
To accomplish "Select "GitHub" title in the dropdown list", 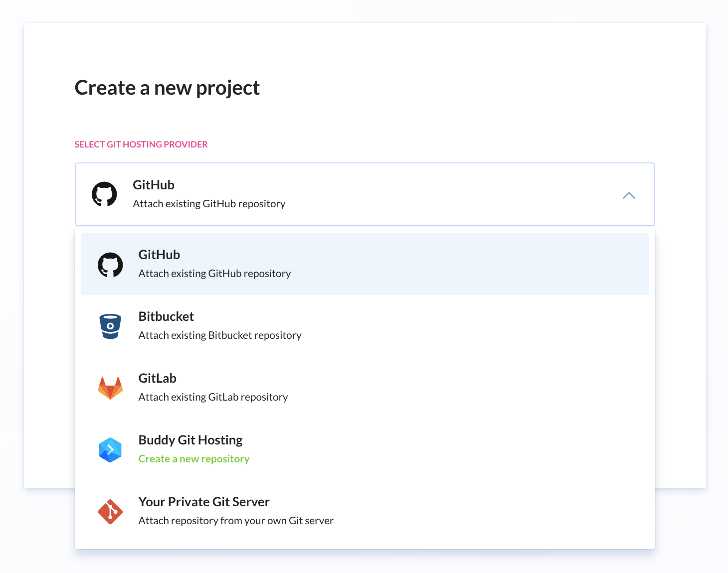I will click(159, 255).
